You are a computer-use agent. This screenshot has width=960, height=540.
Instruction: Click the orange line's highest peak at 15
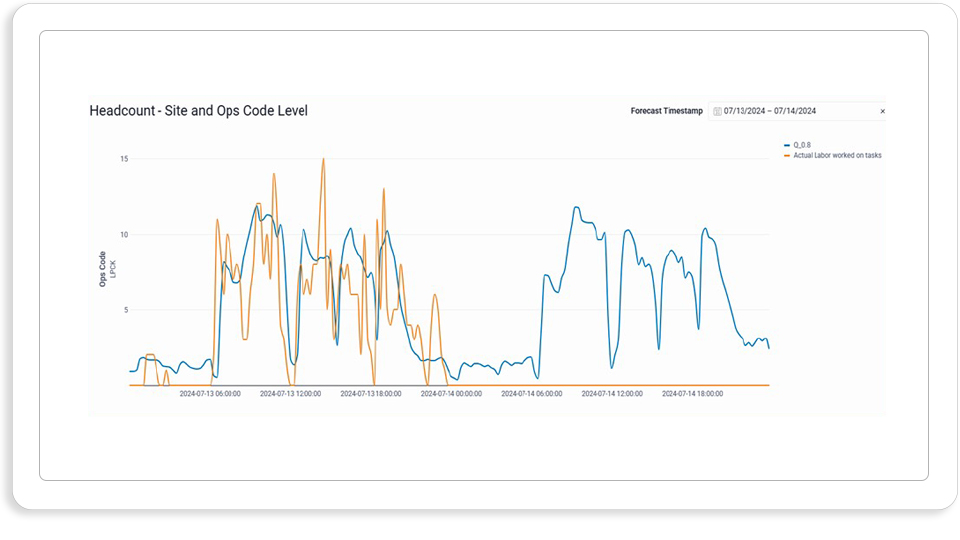(323, 159)
